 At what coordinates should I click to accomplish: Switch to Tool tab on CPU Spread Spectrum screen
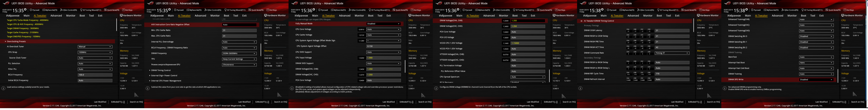coord(524,15)
